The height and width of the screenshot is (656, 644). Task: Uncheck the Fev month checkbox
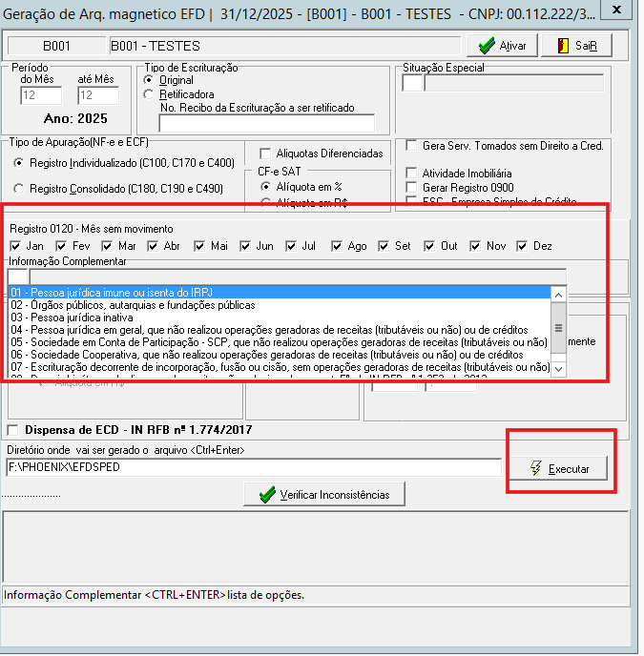click(61, 246)
